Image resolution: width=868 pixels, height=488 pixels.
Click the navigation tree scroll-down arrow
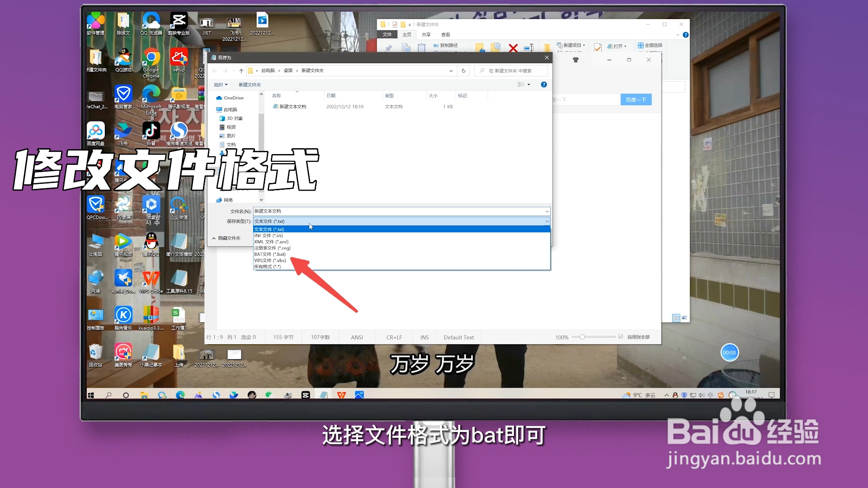(261, 200)
